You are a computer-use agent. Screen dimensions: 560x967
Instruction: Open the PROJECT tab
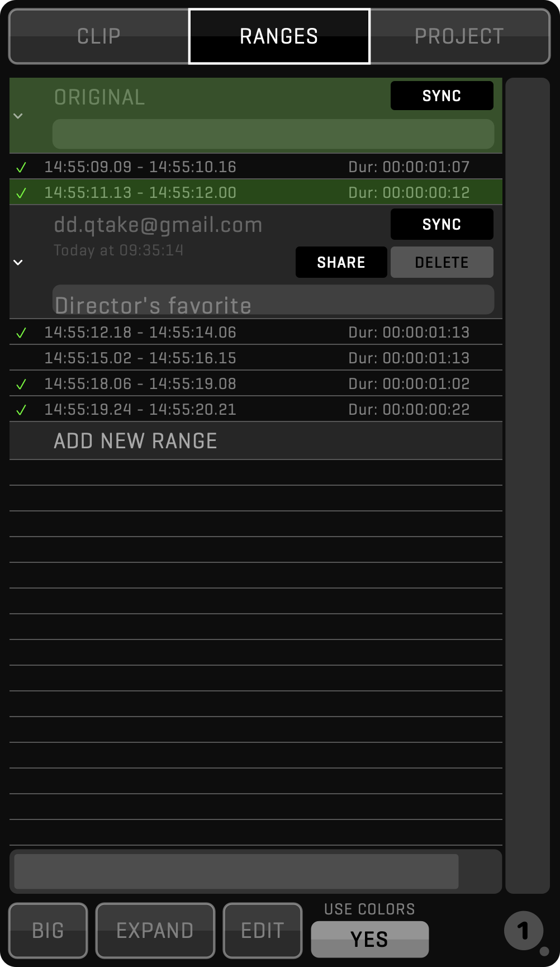(x=459, y=36)
